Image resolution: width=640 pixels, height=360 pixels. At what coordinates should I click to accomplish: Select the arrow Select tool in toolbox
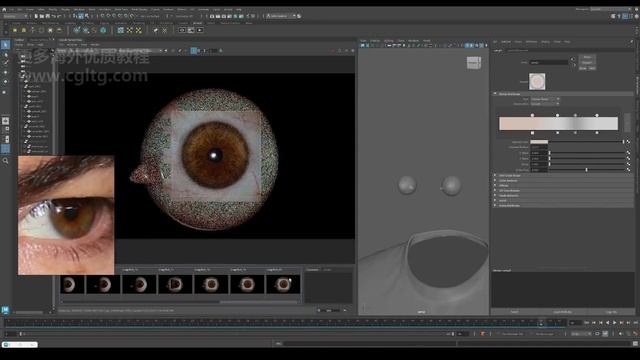5,44
